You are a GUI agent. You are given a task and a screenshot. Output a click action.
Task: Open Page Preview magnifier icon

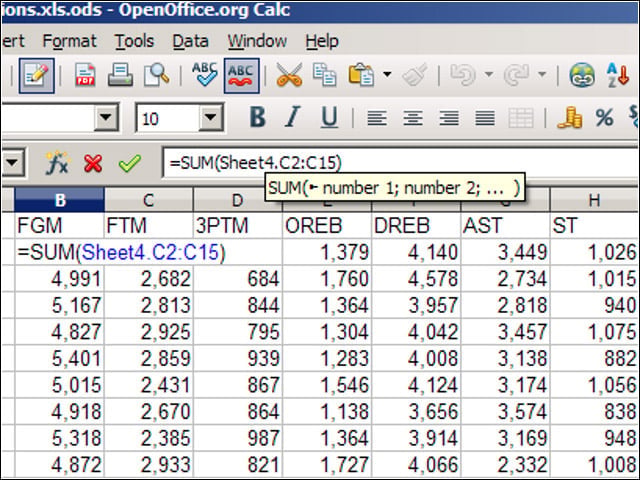click(x=156, y=76)
